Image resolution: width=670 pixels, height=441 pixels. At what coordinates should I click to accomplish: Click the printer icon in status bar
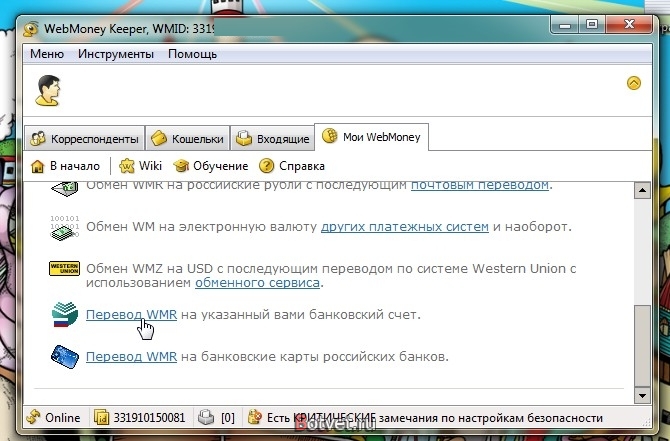click(x=206, y=417)
